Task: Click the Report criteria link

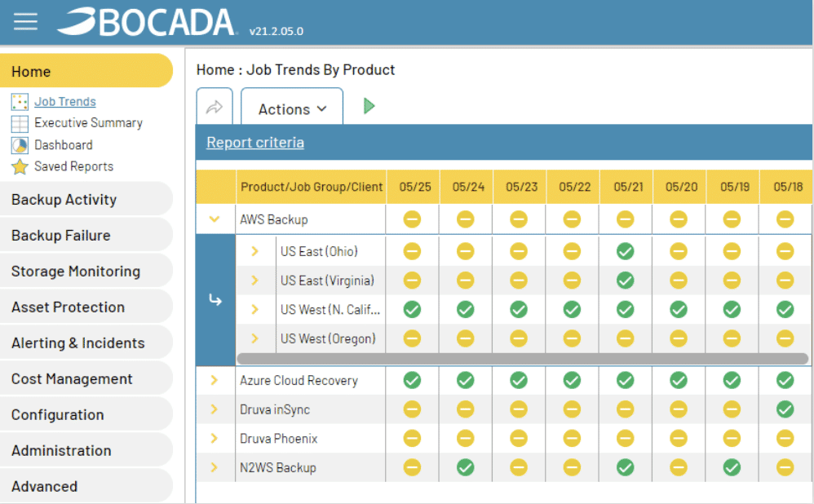Action: point(255,142)
